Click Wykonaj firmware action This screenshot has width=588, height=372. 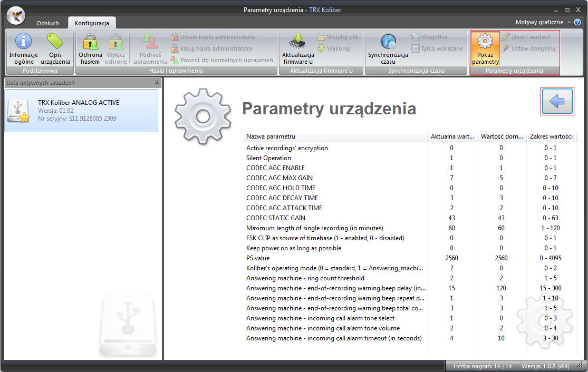(334, 48)
